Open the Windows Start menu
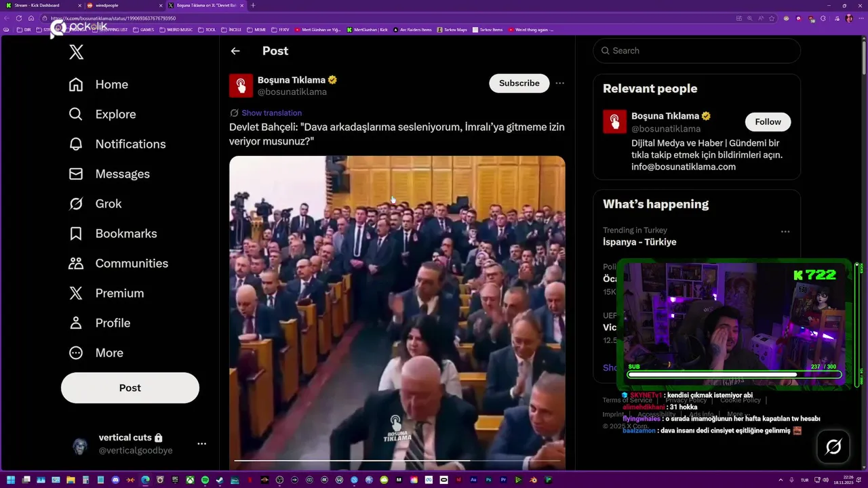 [x=11, y=480]
